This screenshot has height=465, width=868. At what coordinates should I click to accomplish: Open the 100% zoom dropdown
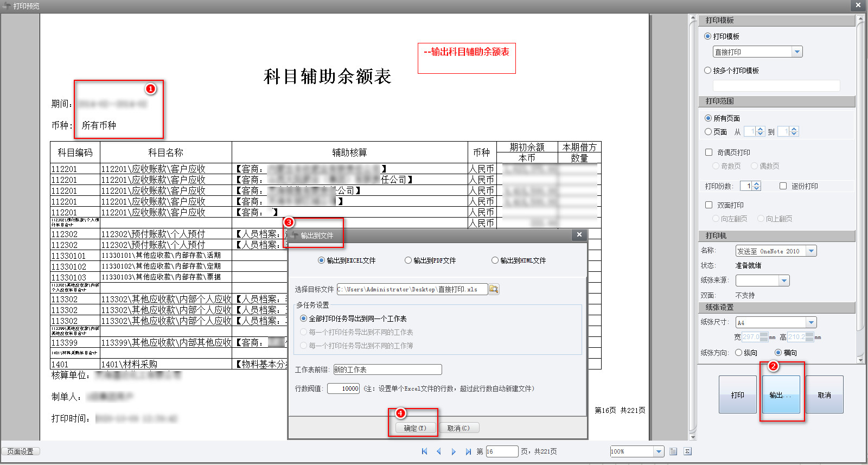click(x=659, y=451)
